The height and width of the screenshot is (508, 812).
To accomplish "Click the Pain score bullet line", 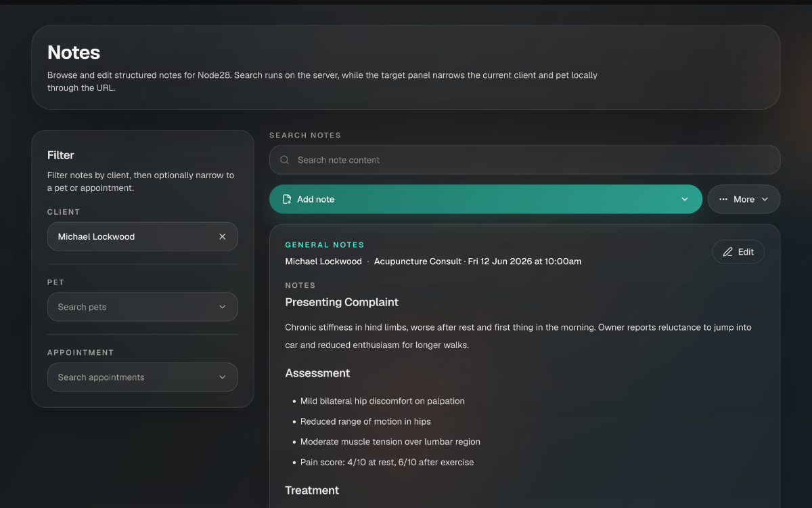I will click(387, 463).
